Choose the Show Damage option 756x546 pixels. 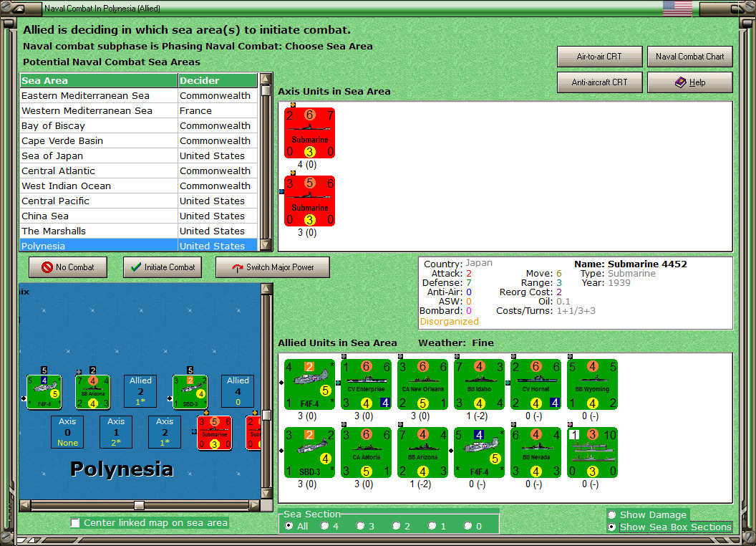coord(612,514)
